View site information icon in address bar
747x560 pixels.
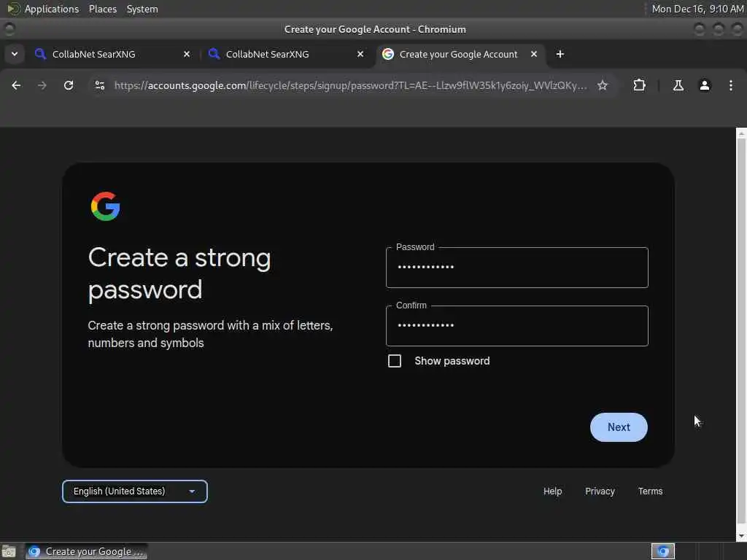[99, 85]
